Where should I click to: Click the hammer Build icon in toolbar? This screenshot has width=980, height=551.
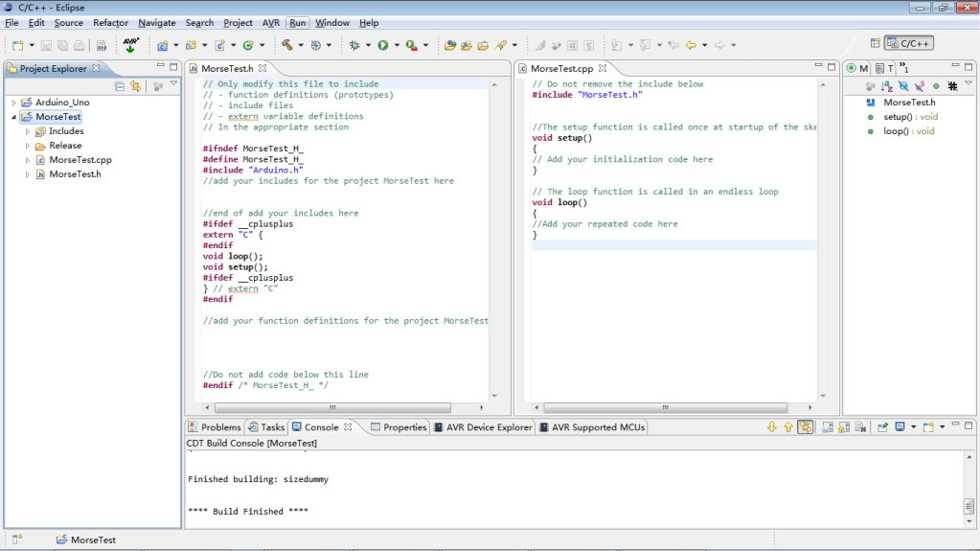(x=286, y=44)
